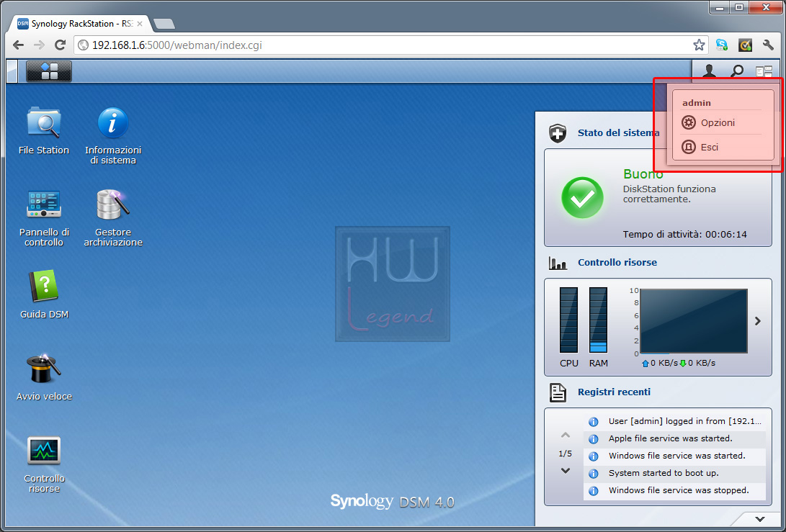Viewport: 786px width, 532px height.
Task: Click the Stato del sistema heading
Action: click(618, 132)
